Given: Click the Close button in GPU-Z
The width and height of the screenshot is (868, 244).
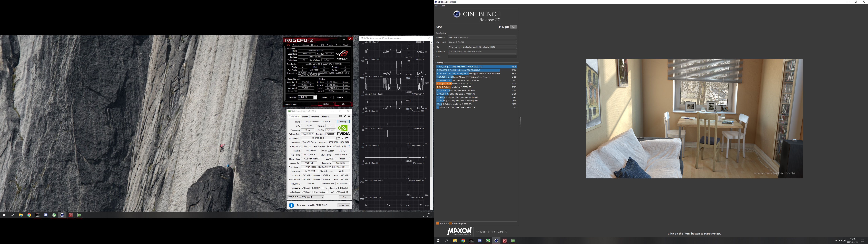Looking at the screenshot, I should [344, 197].
